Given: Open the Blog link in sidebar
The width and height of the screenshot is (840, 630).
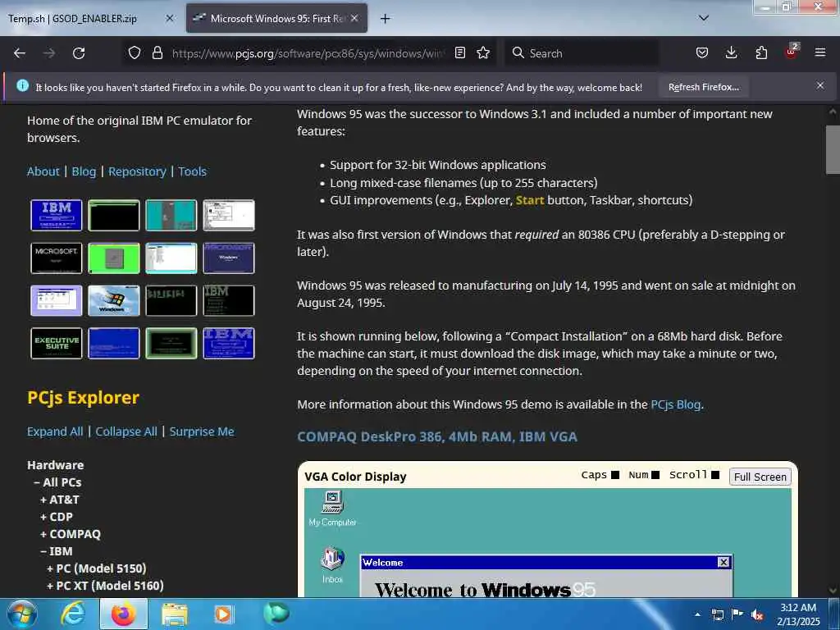Looking at the screenshot, I should pyautogui.click(x=84, y=171).
